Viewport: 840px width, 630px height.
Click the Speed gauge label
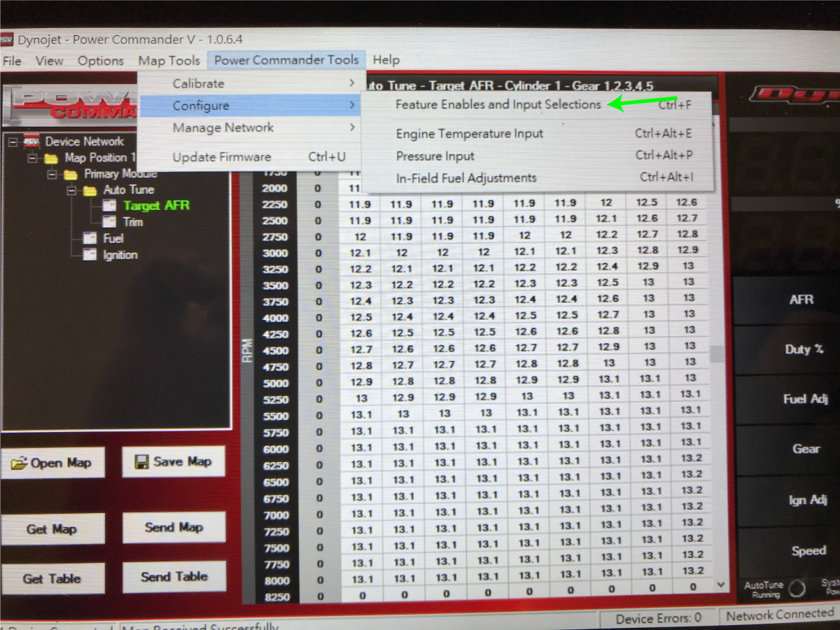(808, 550)
